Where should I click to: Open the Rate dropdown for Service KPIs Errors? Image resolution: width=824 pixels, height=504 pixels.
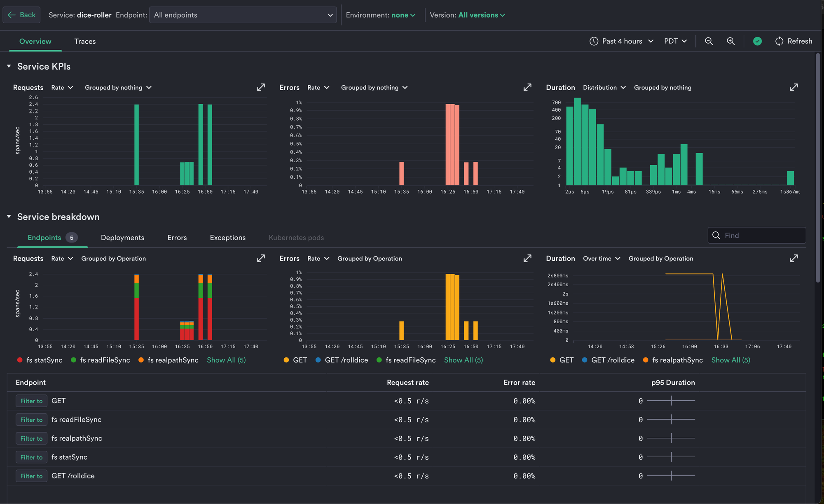(318, 87)
